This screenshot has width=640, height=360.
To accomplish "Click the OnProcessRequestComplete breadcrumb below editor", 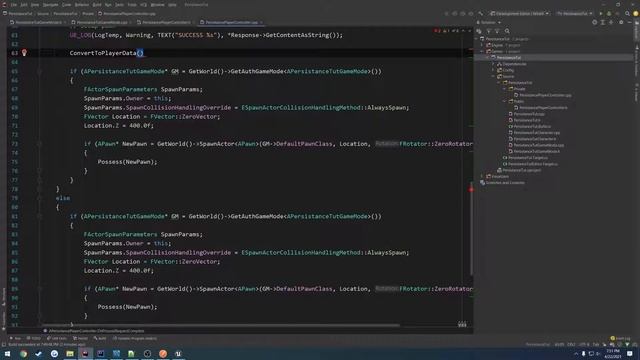I will point(96,331).
